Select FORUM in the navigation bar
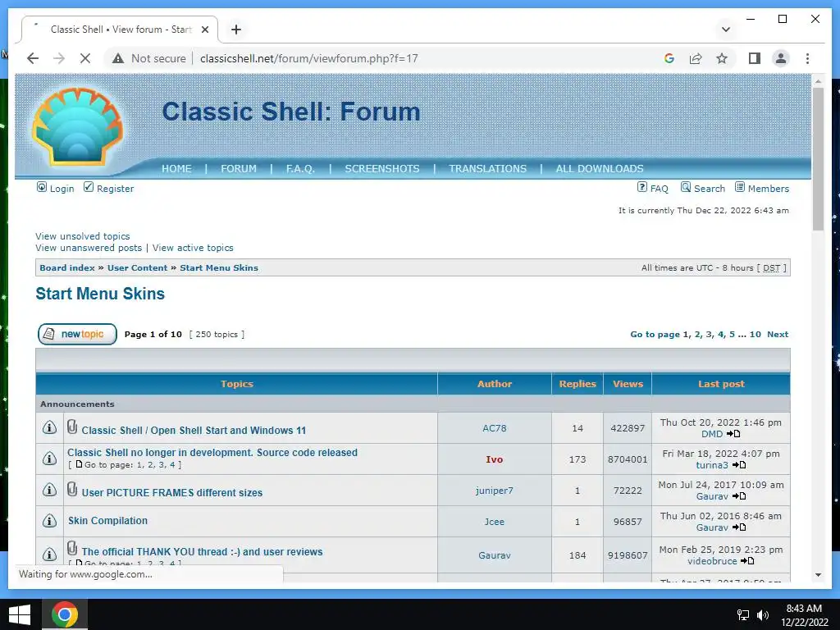Viewport: 840px width, 630px height. 239,169
